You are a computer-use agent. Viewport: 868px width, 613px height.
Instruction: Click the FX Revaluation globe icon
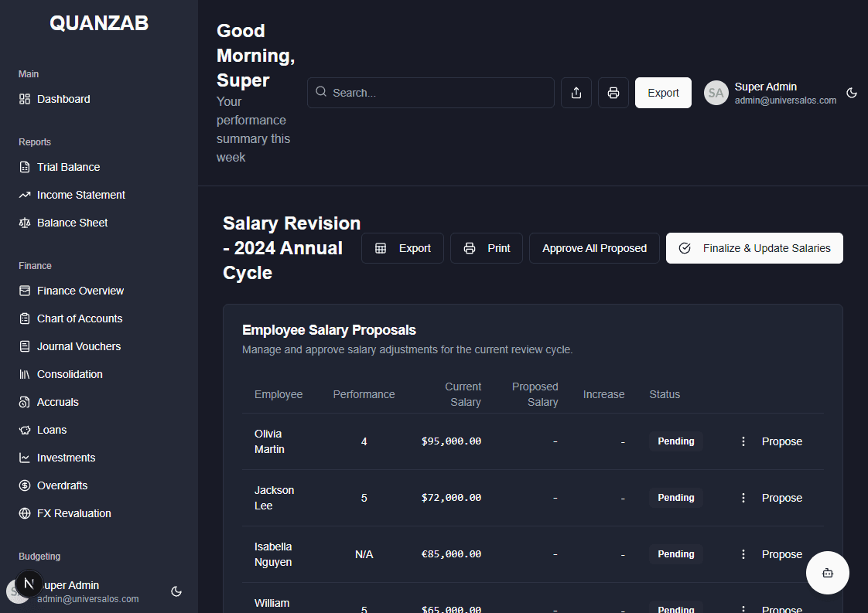click(24, 513)
